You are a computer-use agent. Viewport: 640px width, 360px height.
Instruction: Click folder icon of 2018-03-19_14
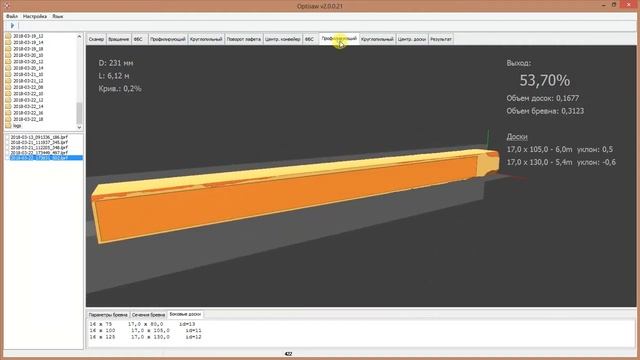(x=8, y=42)
